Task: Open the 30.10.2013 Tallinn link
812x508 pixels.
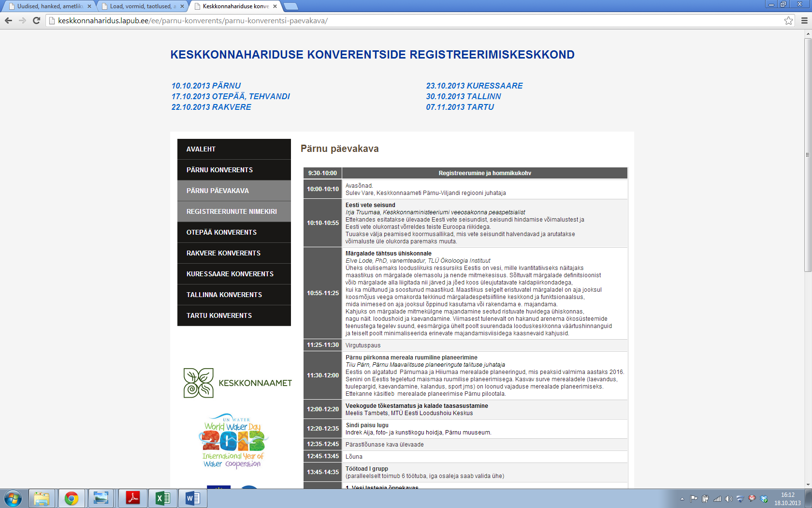Action: (464, 96)
